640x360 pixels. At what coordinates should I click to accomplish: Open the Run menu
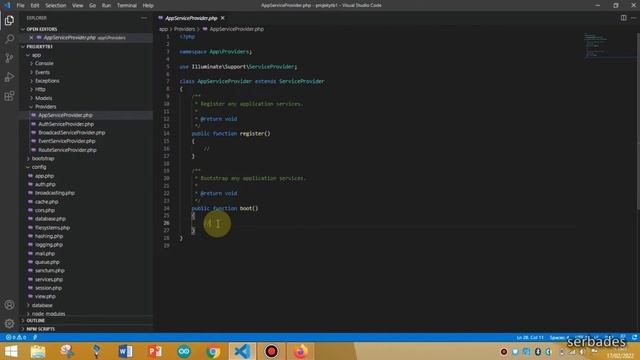(x=106, y=5)
